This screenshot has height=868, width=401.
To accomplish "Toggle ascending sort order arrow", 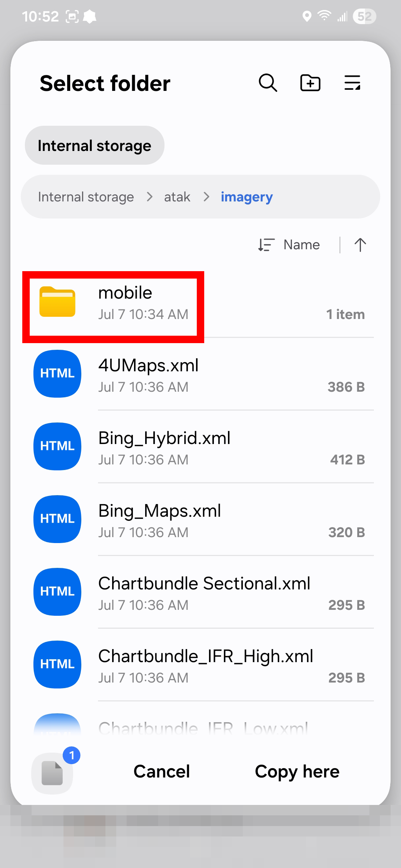I will (x=360, y=245).
